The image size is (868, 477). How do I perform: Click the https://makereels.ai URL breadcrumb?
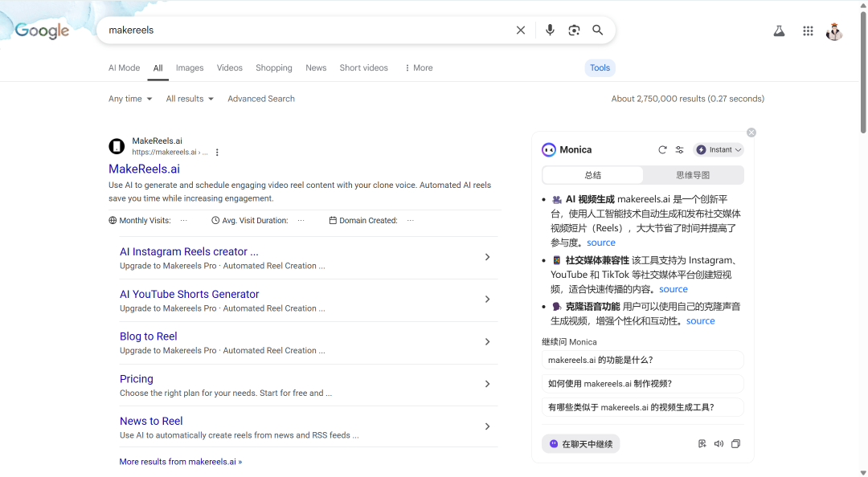coord(170,153)
